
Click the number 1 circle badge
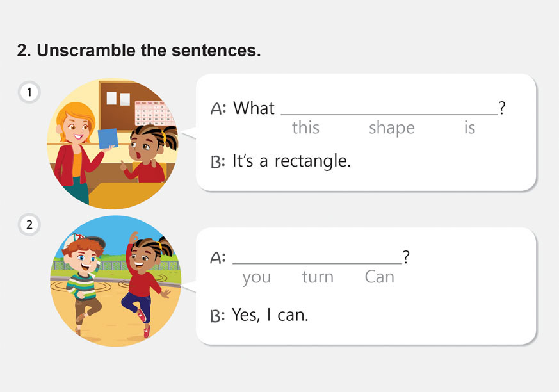[29, 93]
